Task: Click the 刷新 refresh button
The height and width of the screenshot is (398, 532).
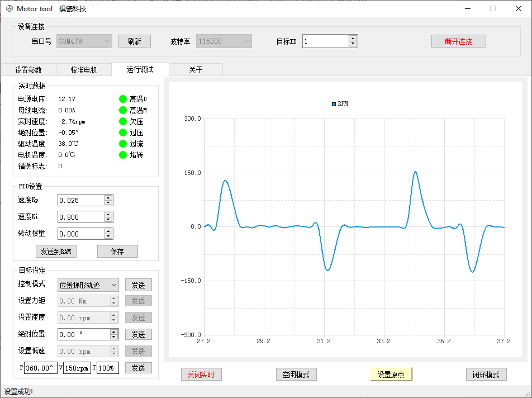Action: [x=134, y=41]
